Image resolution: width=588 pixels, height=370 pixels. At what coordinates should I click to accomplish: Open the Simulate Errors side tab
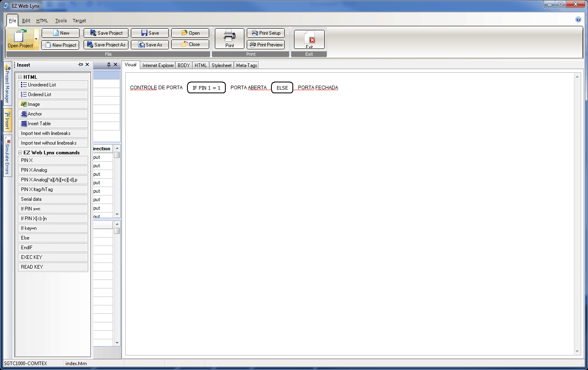[8, 156]
